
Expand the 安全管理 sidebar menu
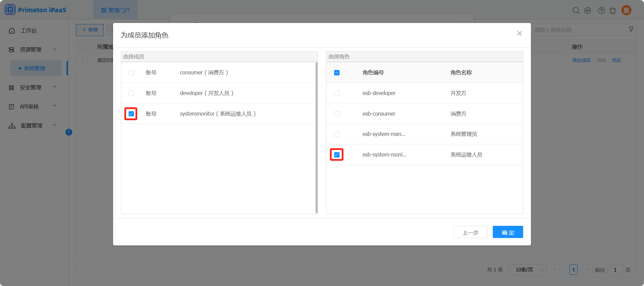(x=32, y=87)
